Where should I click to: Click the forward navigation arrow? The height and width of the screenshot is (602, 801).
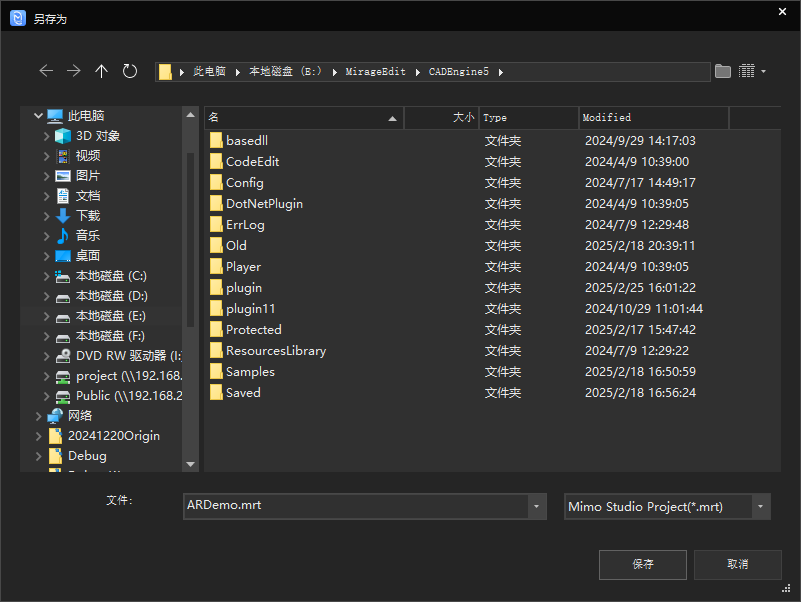point(74,71)
